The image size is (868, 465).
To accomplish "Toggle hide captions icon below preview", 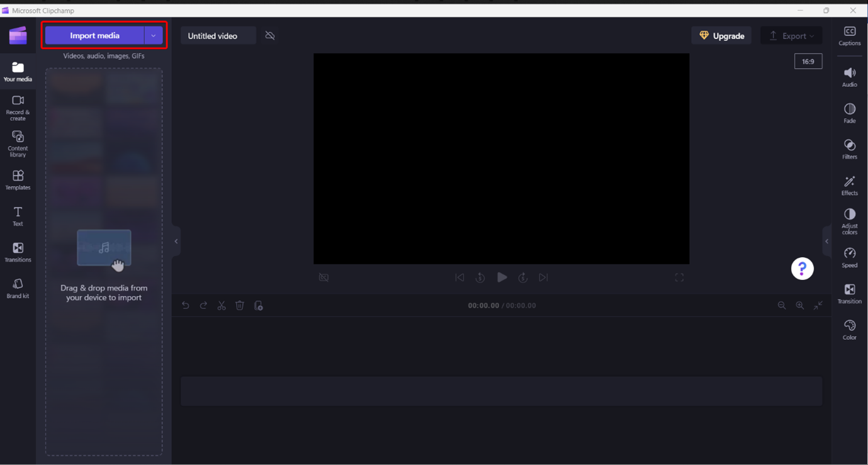I will (x=324, y=277).
